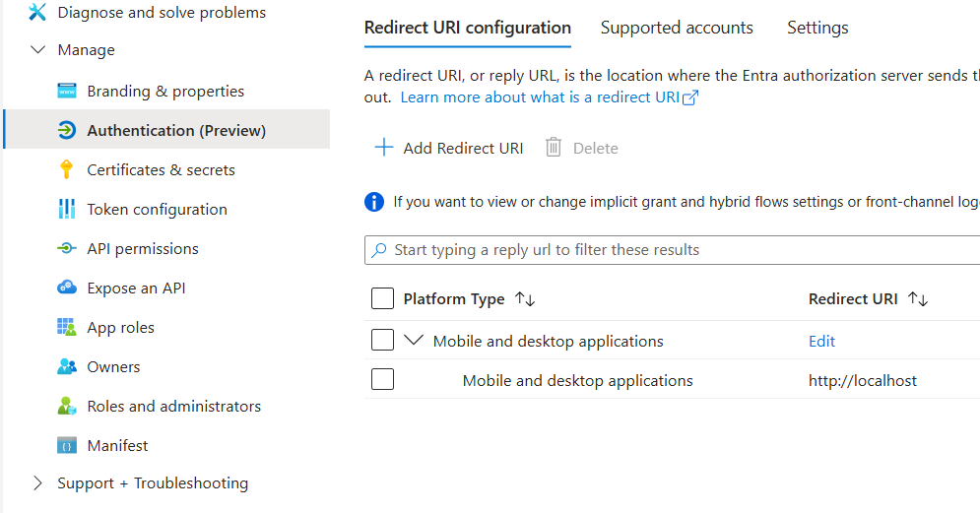The height and width of the screenshot is (513, 980).
Task: Check the box for the Mobile and desktop group row
Action: coord(382,341)
